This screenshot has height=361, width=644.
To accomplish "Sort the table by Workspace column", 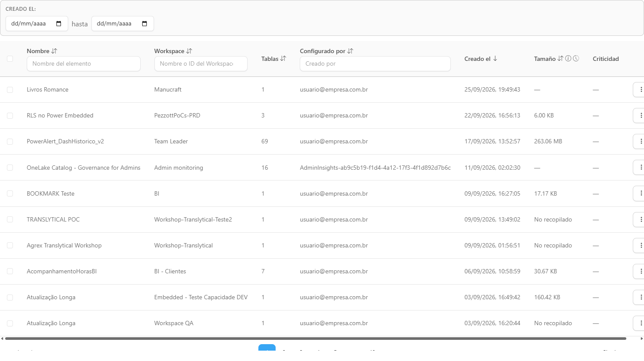I will 189,51.
